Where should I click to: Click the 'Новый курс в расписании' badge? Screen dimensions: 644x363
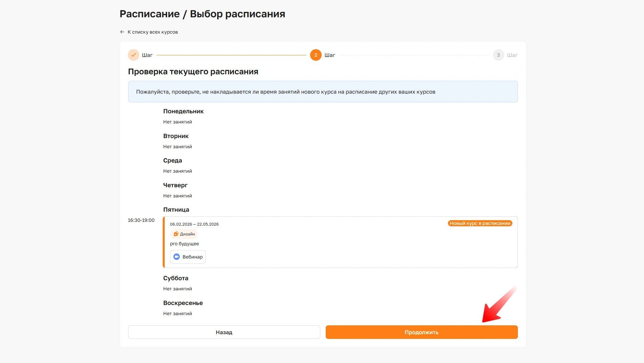(x=480, y=223)
